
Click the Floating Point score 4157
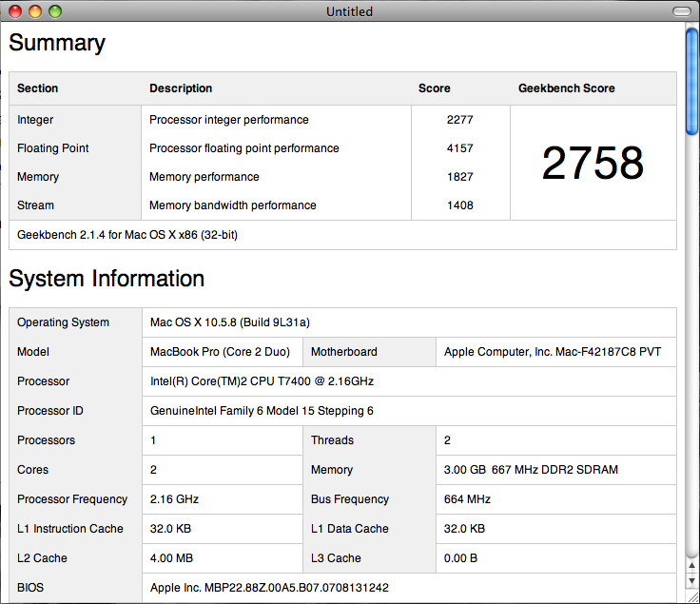click(459, 148)
